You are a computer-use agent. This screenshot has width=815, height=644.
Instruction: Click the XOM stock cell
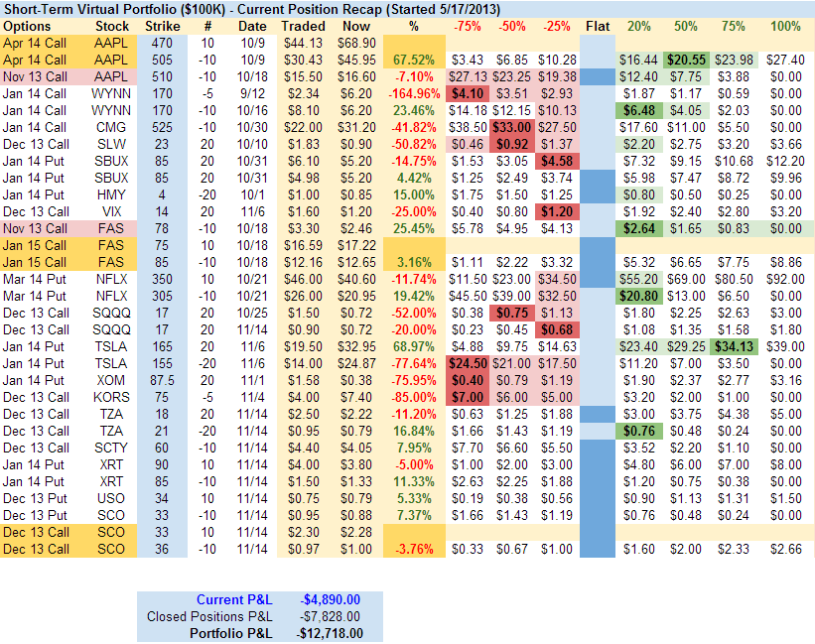click(112, 380)
